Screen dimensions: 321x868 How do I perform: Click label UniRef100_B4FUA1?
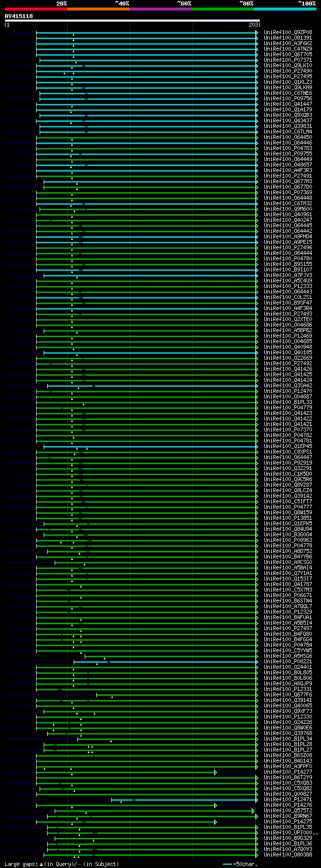[x=288, y=617]
